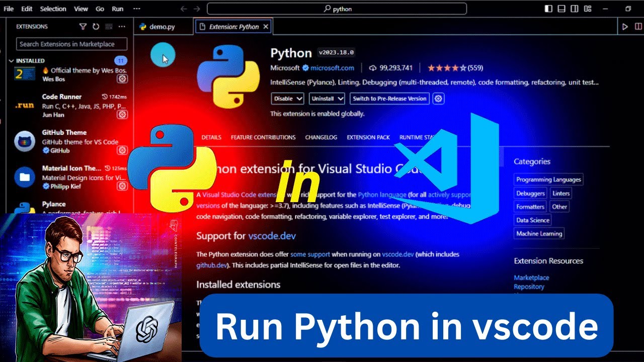644x362 pixels.
Task: Open the Run menu
Action: tap(117, 9)
